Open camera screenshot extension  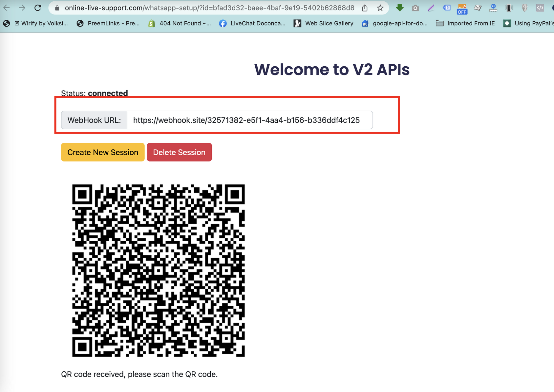pyautogui.click(x=415, y=8)
